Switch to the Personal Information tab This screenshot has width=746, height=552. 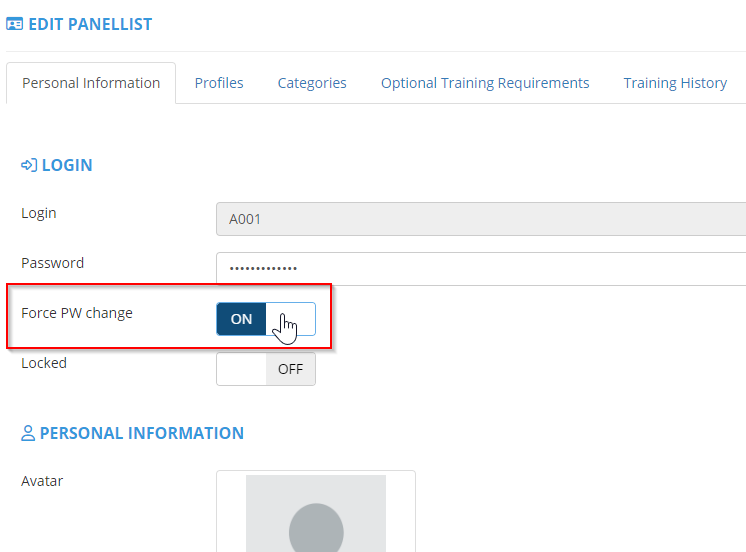(91, 83)
